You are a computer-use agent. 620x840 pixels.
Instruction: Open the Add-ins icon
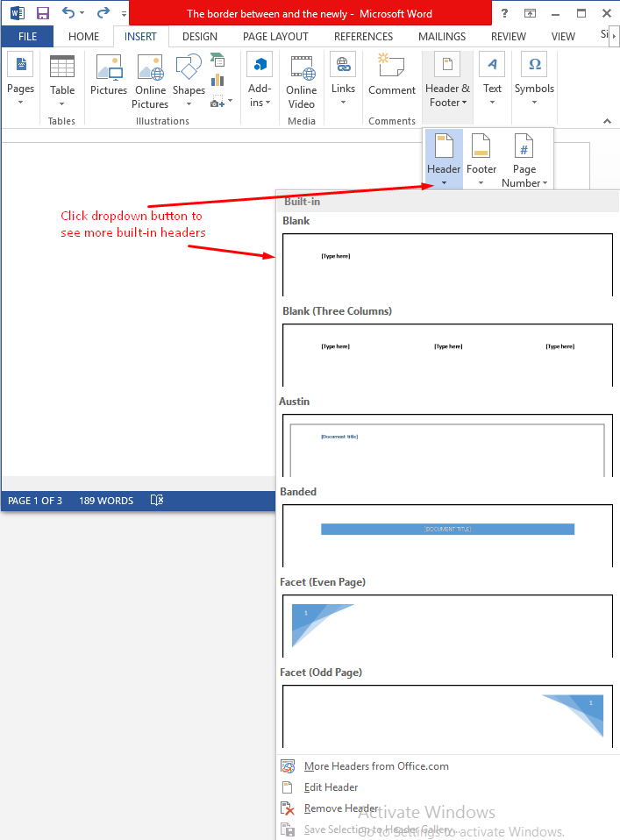[260, 65]
